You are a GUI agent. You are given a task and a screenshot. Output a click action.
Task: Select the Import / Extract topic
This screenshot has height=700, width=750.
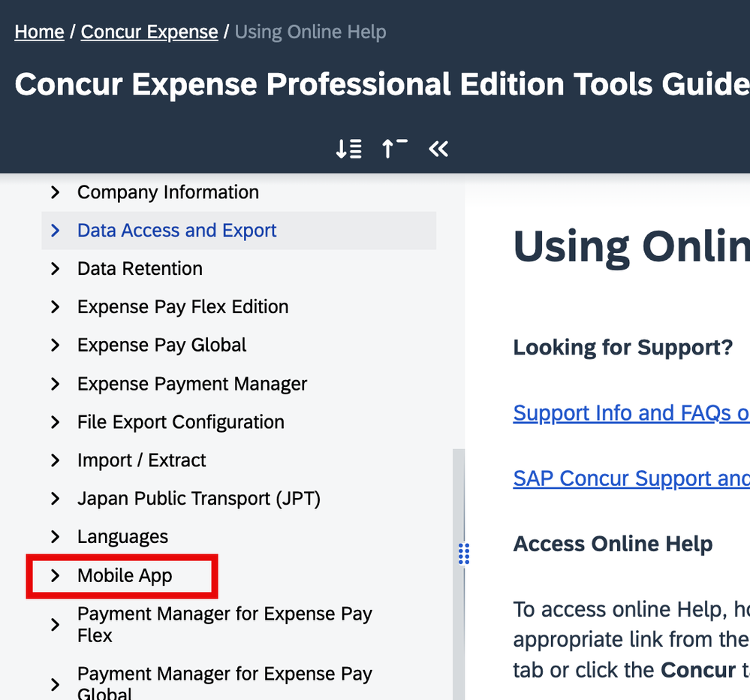click(142, 460)
